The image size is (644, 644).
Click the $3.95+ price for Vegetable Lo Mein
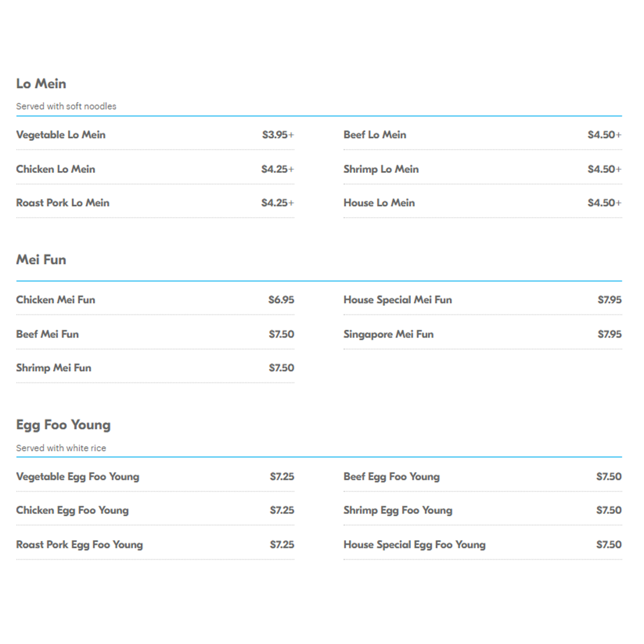[x=278, y=135]
